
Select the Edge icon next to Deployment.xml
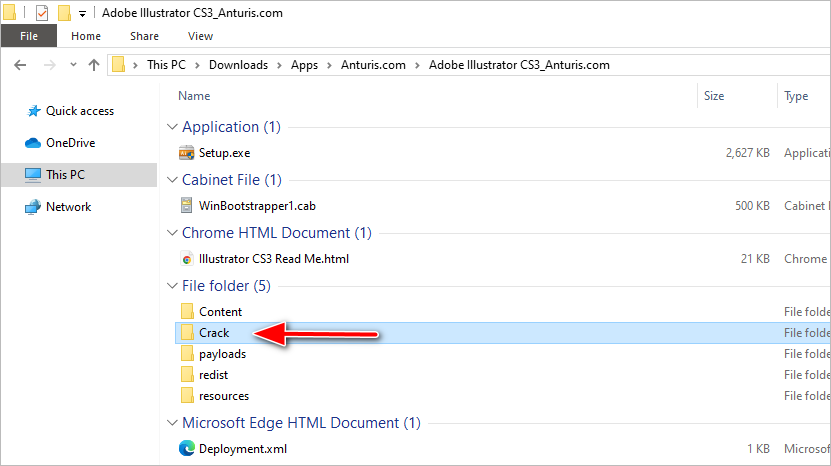point(186,450)
